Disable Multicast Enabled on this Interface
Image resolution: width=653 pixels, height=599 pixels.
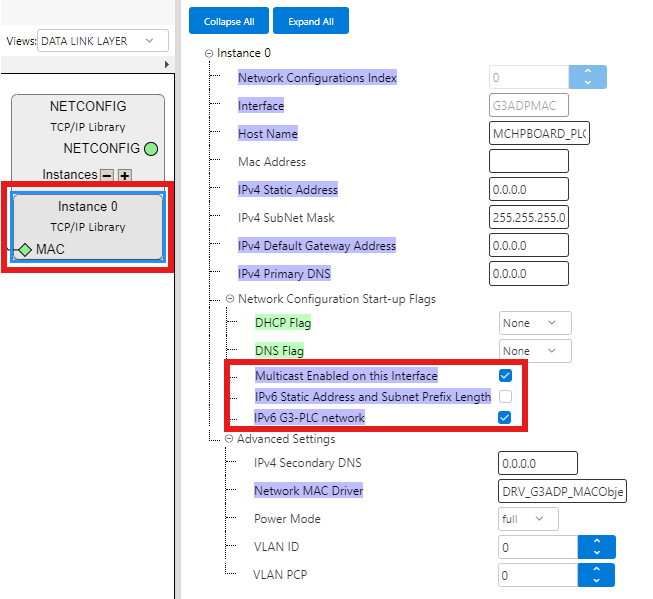click(505, 376)
